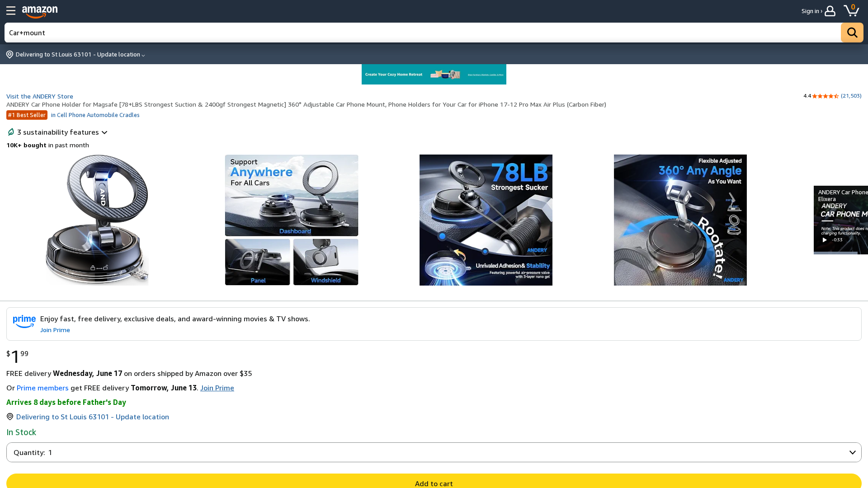This screenshot has height=488, width=868.
Task: Click the location pin in the header
Action: pyautogui.click(x=9, y=55)
